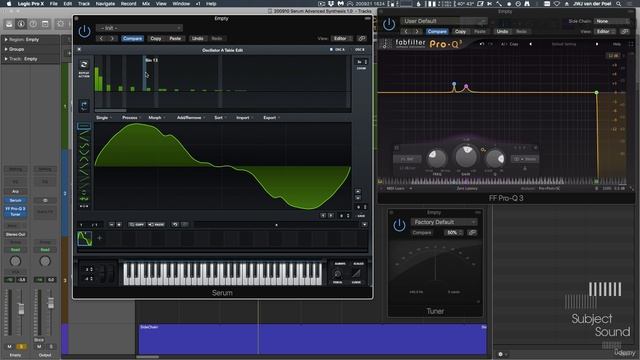
Task: Click link icon in Serum window header
Action: 362,38
